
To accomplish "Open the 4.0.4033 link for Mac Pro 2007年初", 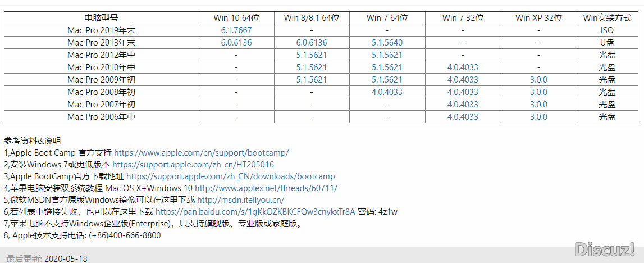I will 463,105.
